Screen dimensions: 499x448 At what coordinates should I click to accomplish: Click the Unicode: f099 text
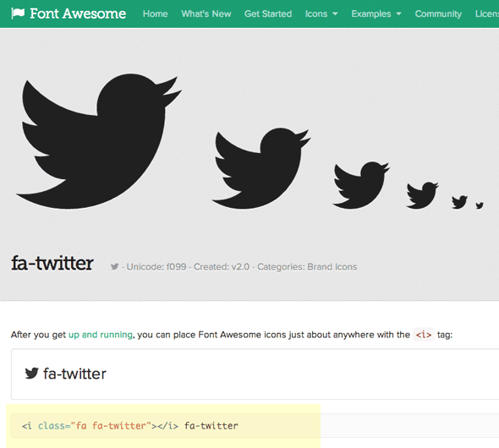(156, 267)
